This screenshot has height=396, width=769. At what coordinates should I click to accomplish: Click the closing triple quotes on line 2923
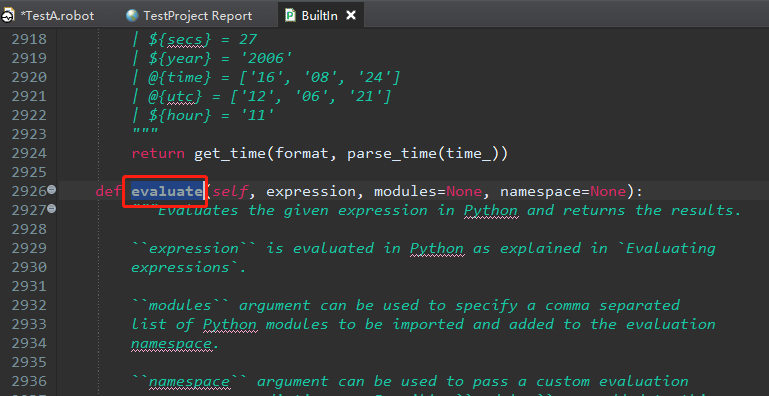(x=145, y=132)
